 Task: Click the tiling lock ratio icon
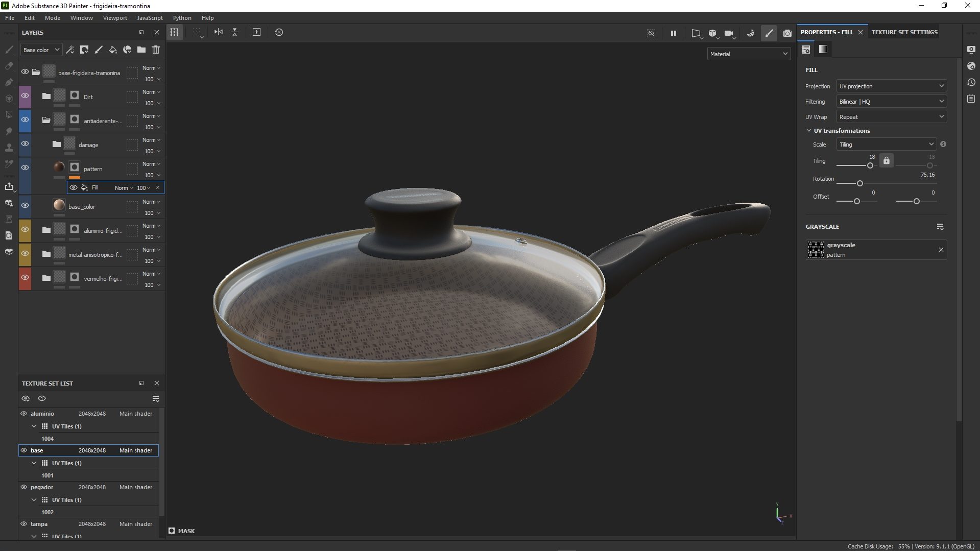point(886,160)
